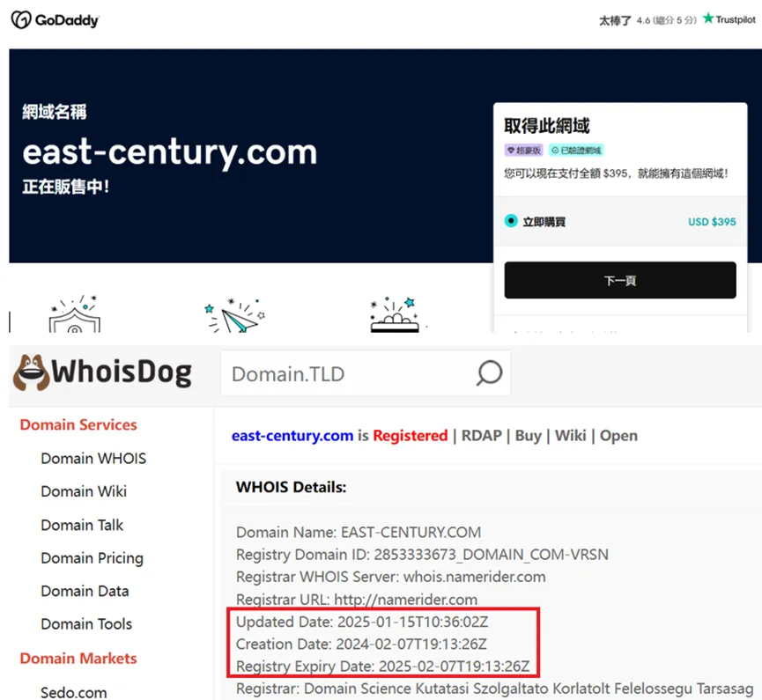The image size is (762, 700).
Task: Click the Domain Name: EAST-CENTURY.COM line
Action: click(359, 533)
